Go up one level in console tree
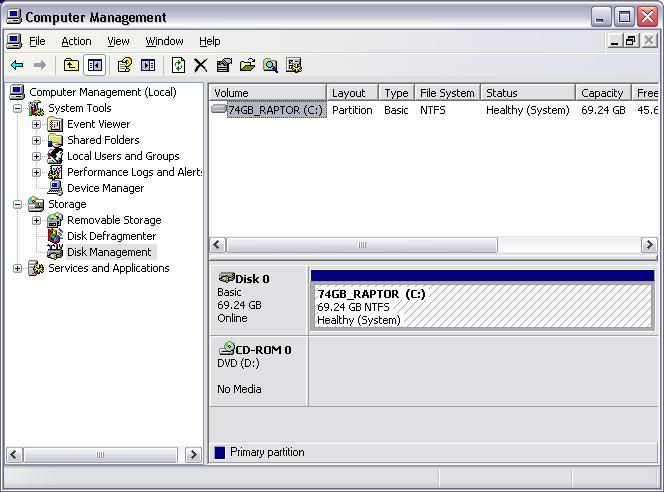664x492 pixels. pos(71,66)
